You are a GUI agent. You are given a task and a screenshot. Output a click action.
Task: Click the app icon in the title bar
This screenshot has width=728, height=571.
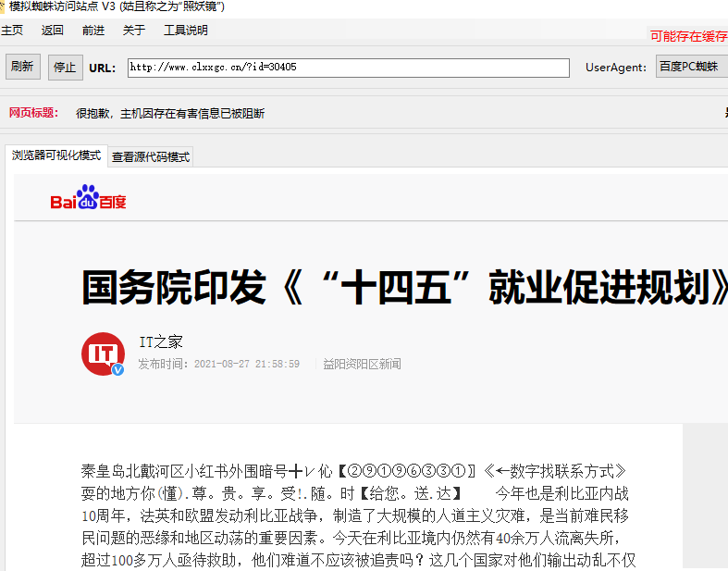[x=2, y=6]
